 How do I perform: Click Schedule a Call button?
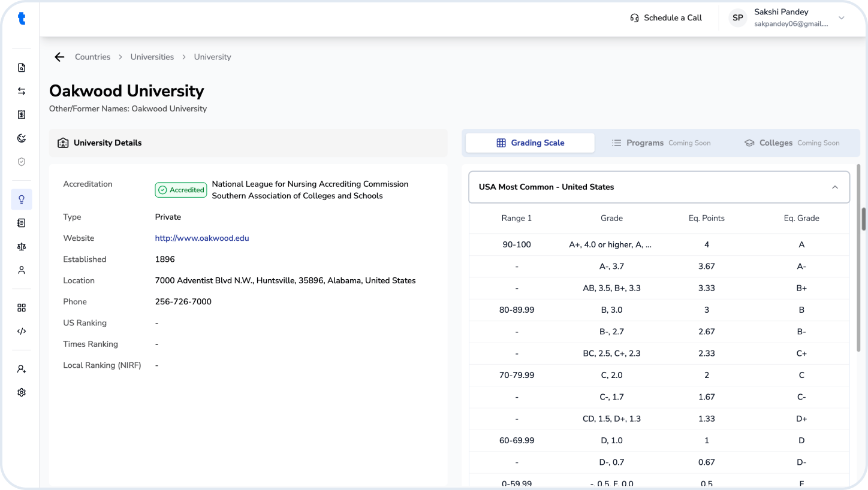pos(665,18)
